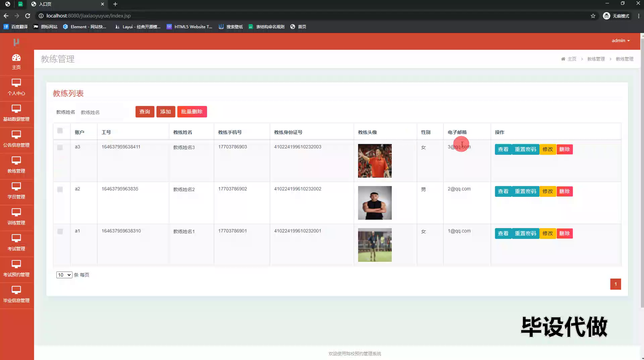Open new browser tab with plus
Screen dimensions: 644x360
tap(115, 4)
